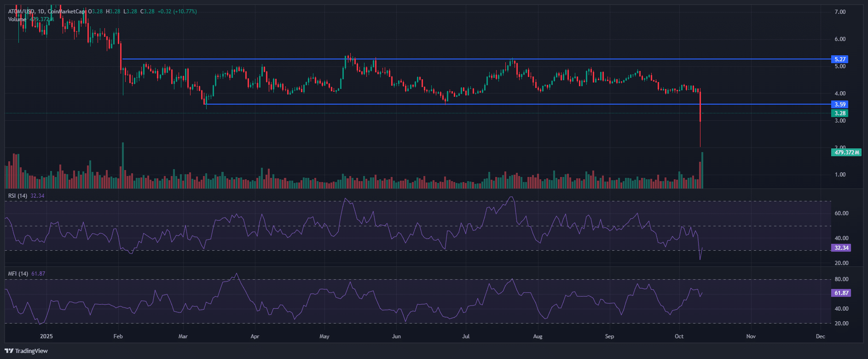Click the Jul label on the time axis
Viewport: 868px width, 359px height.
(x=466, y=336)
